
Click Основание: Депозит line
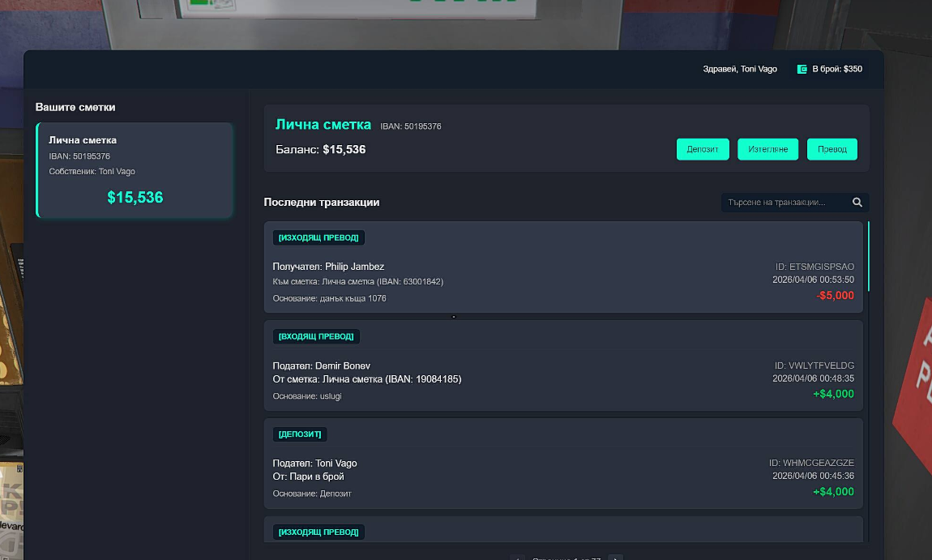(312, 494)
